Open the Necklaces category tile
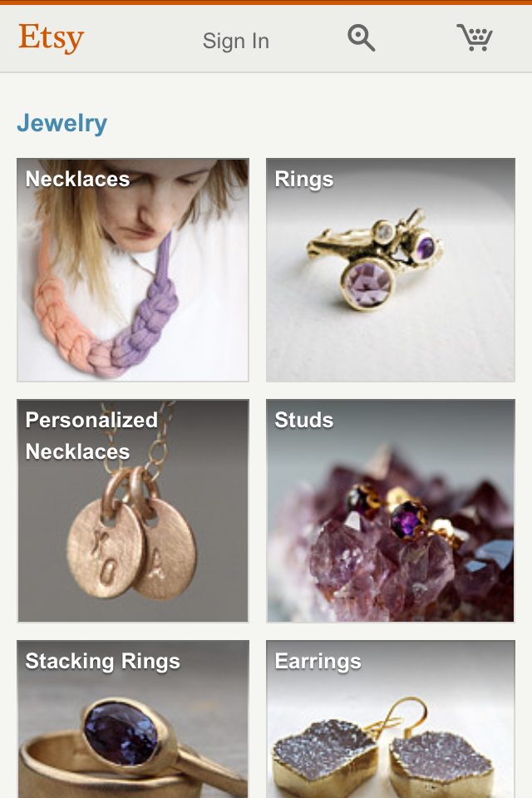This screenshot has width=532, height=798. [133, 269]
